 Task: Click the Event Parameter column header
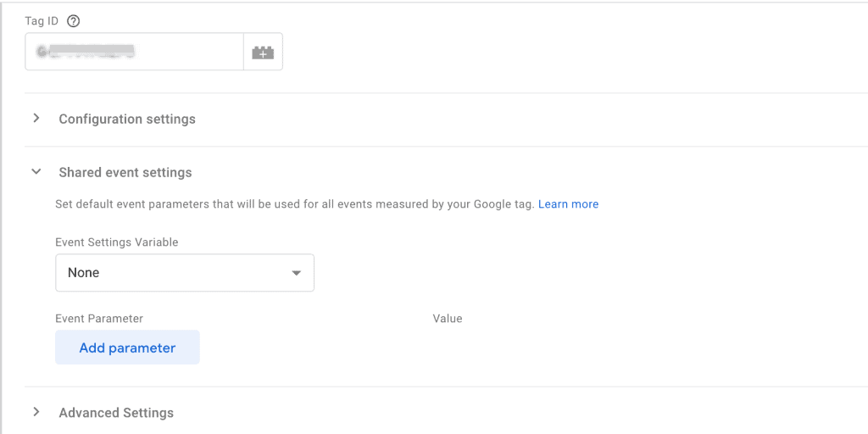99,319
